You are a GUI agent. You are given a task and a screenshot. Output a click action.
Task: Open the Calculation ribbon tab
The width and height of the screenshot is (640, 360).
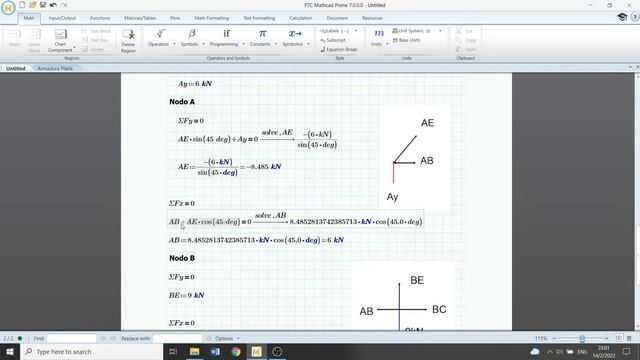click(x=301, y=18)
